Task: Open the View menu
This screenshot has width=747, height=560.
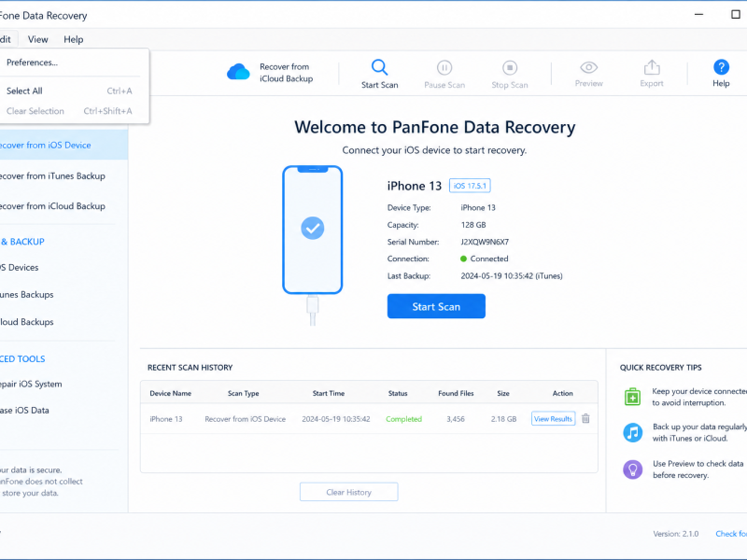Action: click(37, 39)
